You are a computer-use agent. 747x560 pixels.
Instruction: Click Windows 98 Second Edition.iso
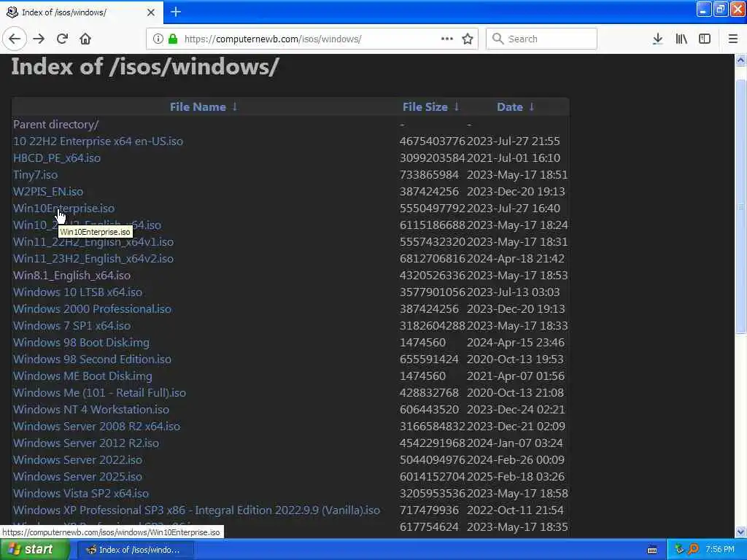pos(92,359)
